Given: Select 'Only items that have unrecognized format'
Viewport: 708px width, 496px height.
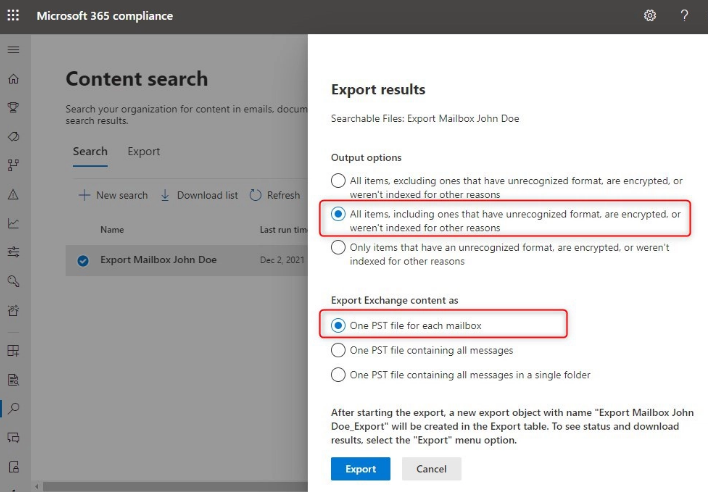Looking at the screenshot, I should tap(338, 248).
